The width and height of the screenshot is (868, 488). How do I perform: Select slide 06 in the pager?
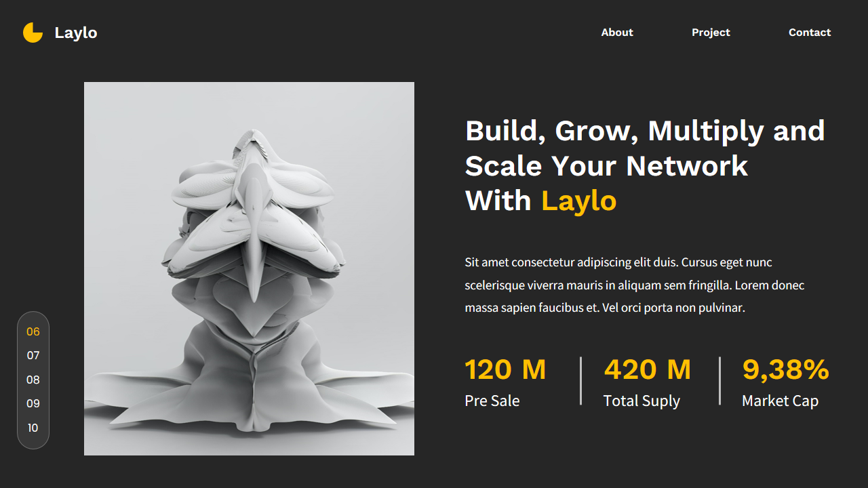point(33,331)
